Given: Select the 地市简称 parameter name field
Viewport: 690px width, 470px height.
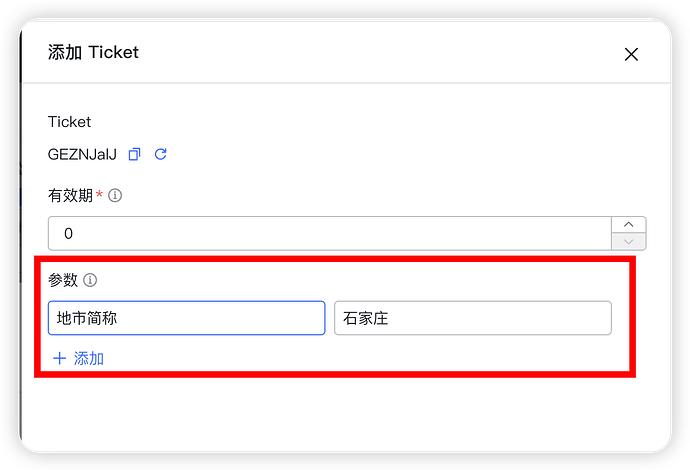Looking at the screenshot, I should point(187,318).
